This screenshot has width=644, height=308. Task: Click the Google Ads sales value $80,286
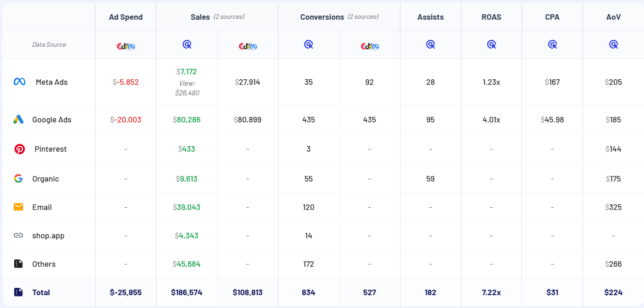187,120
